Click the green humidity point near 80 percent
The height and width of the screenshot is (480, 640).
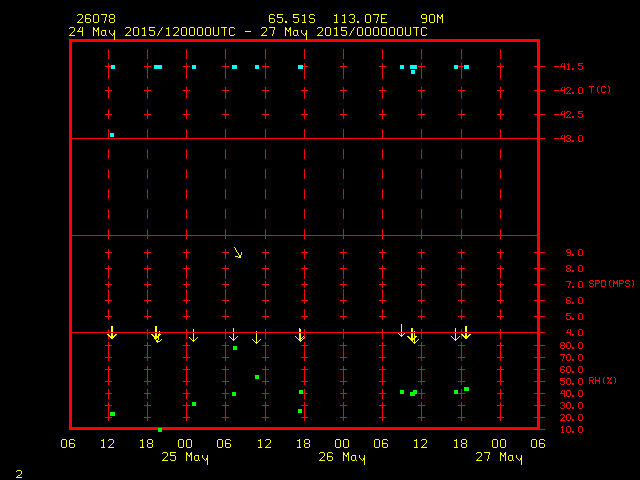click(235, 348)
